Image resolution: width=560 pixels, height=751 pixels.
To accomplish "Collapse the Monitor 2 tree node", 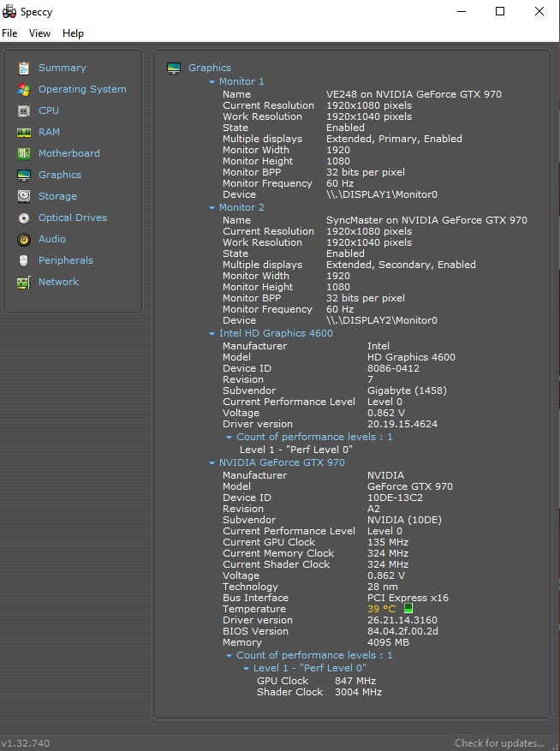I will 211,208.
